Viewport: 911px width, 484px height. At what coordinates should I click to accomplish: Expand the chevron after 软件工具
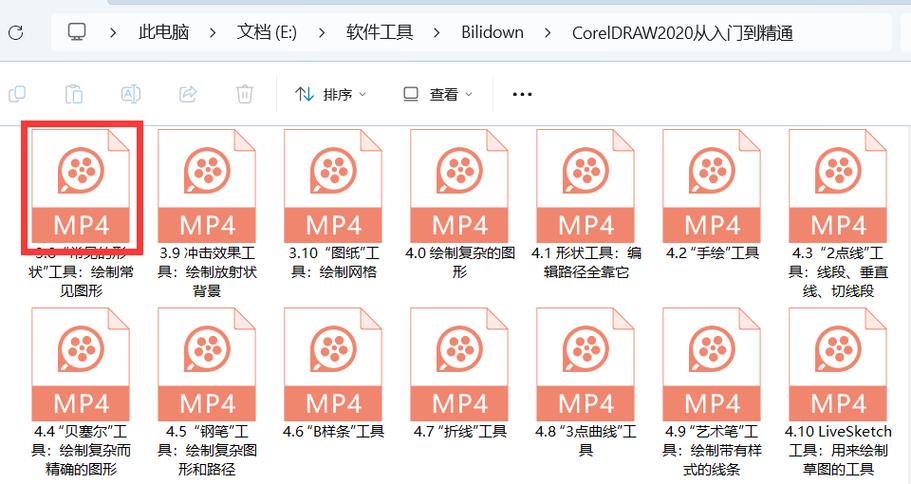(x=436, y=33)
